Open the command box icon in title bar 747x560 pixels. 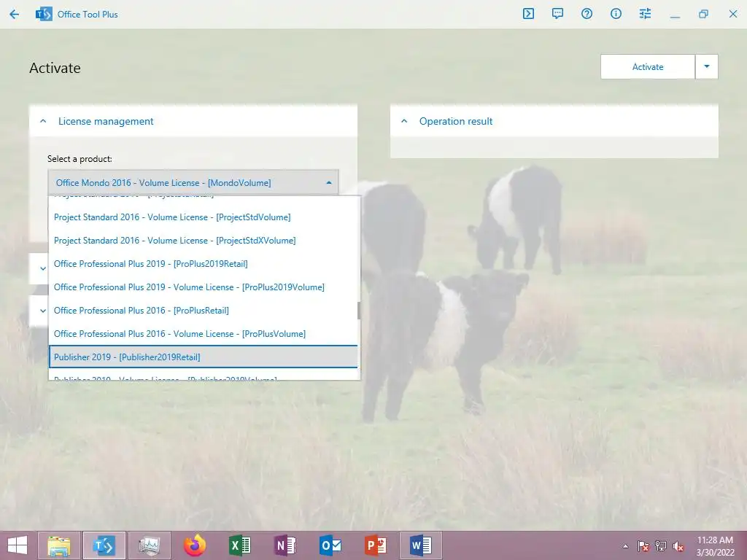528,14
